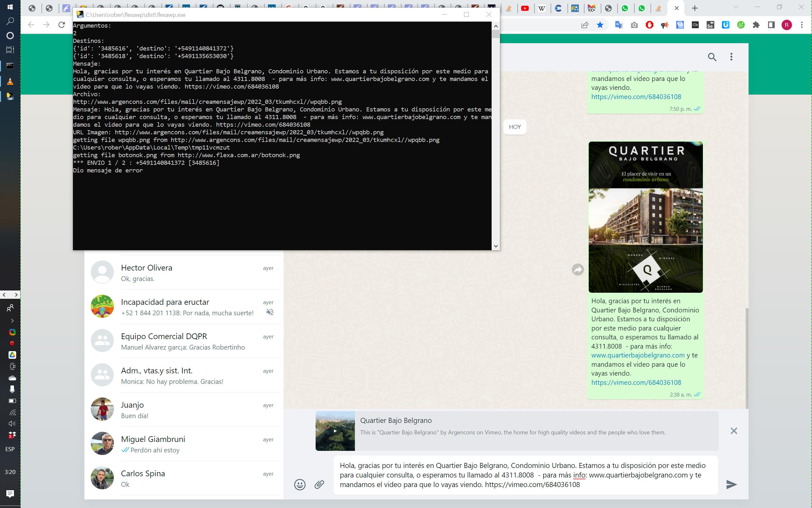812x508 pixels.
Task: Switch to the command prompt taskbar icon
Action: 10,66
